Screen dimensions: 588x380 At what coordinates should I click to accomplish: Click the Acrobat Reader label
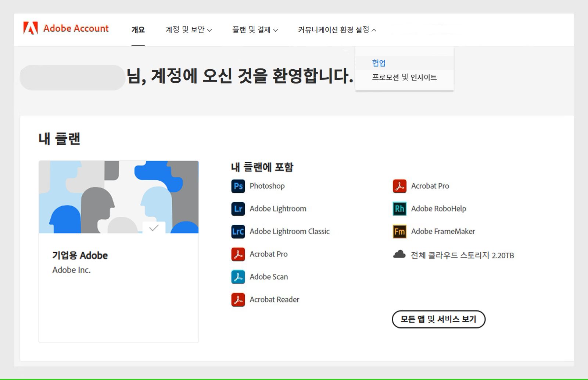275,299
